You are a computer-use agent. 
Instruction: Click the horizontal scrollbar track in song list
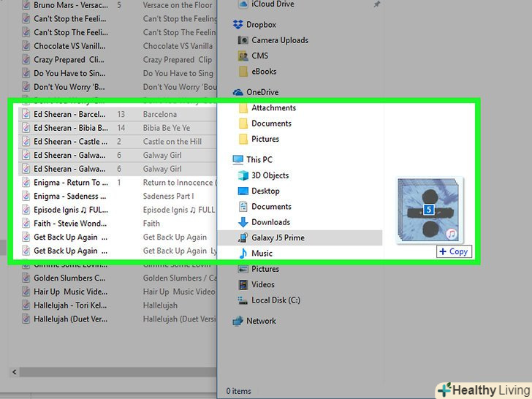118,372
